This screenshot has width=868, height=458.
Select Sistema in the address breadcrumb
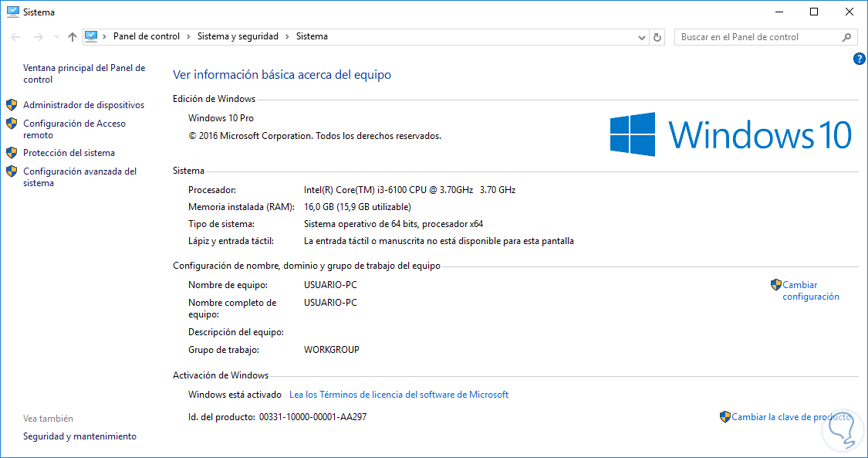click(312, 36)
